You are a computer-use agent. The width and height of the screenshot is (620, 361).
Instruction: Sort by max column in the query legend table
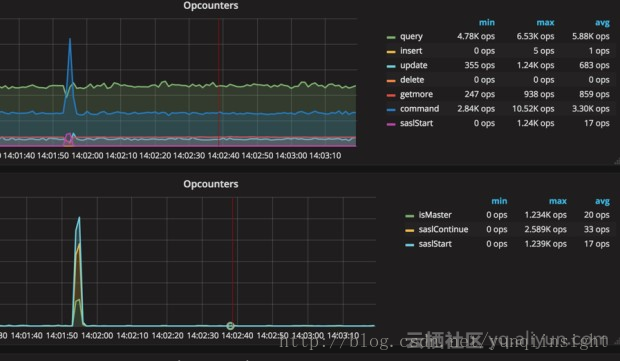[x=545, y=23]
